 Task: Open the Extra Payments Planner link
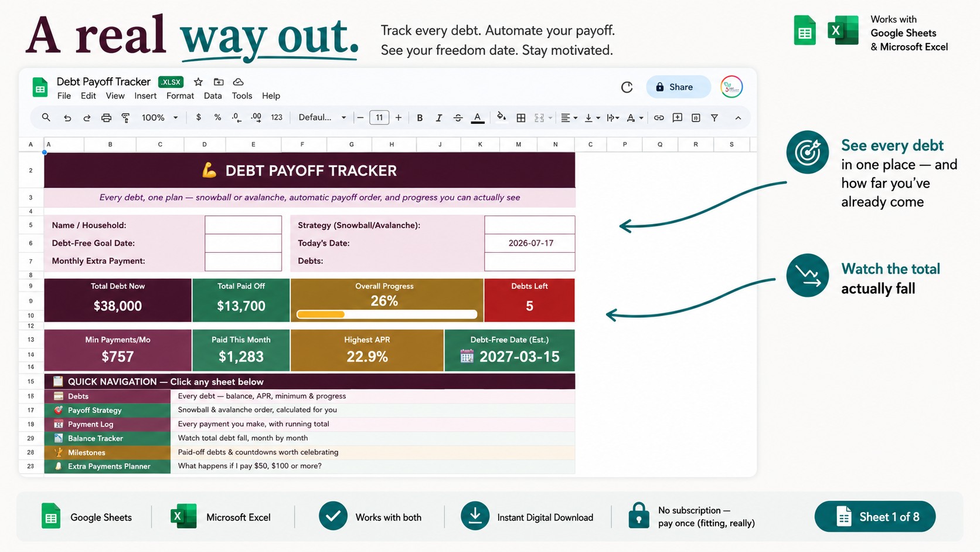tap(107, 466)
